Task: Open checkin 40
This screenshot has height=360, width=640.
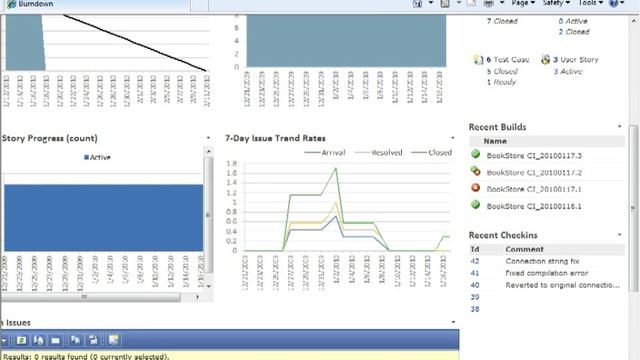Action: [475, 285]
